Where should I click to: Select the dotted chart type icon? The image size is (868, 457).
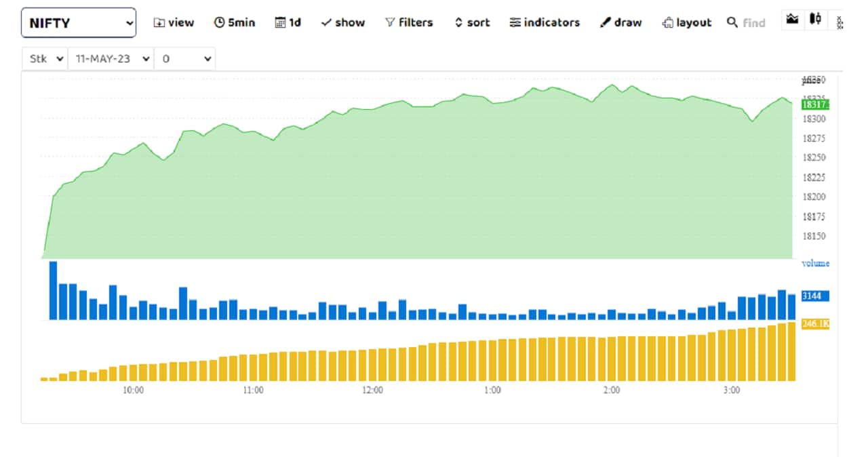pyautogui.click(x=840, y=22)
